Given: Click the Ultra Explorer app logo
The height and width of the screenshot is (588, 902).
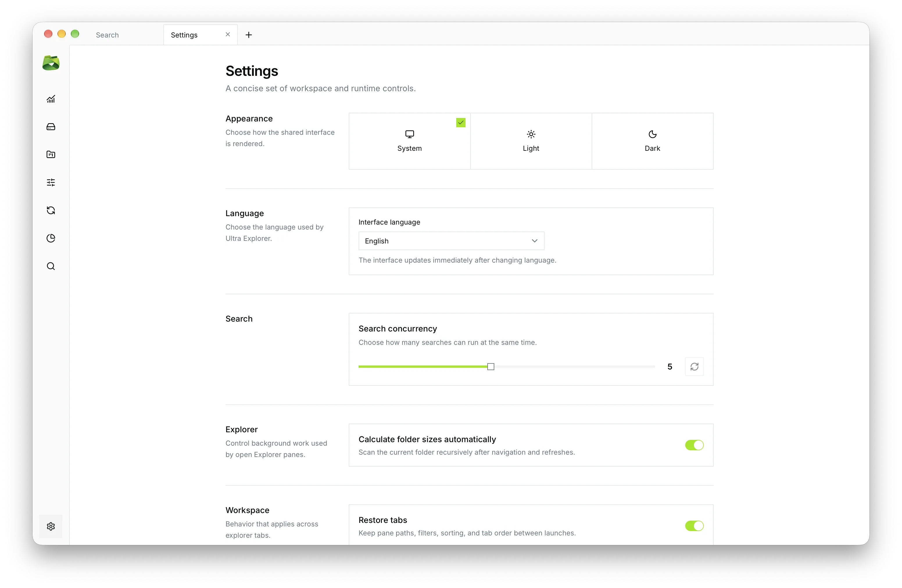Looking at the screenshot, I should (51, 63).
